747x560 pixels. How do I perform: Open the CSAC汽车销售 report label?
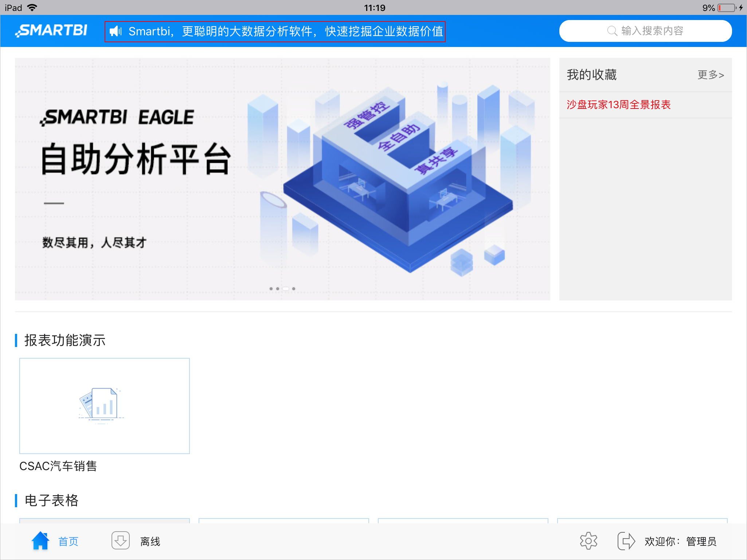point(58,466)
